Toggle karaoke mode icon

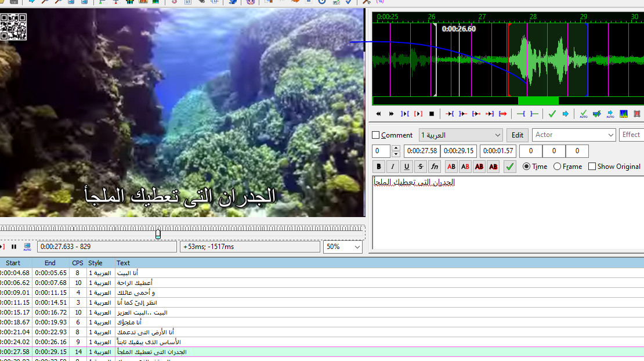pyautogui.click(x=637, y=114)
